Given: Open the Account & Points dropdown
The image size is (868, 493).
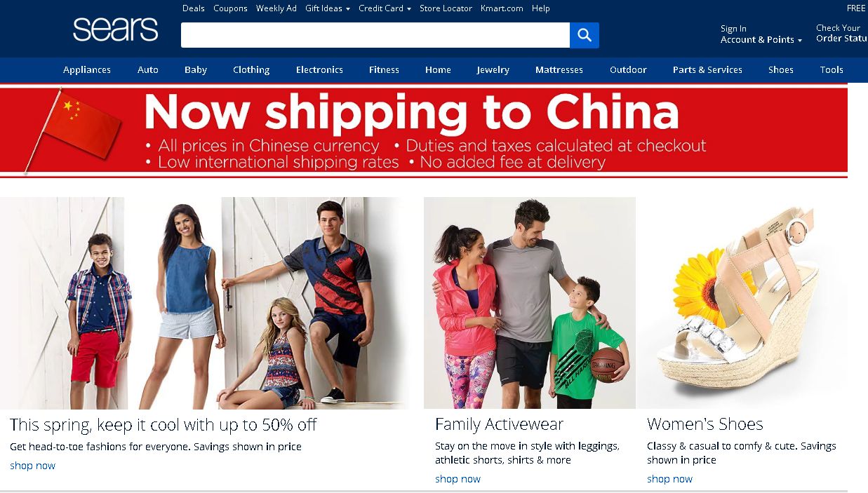Looking at the screenshot, I should 761,40.
